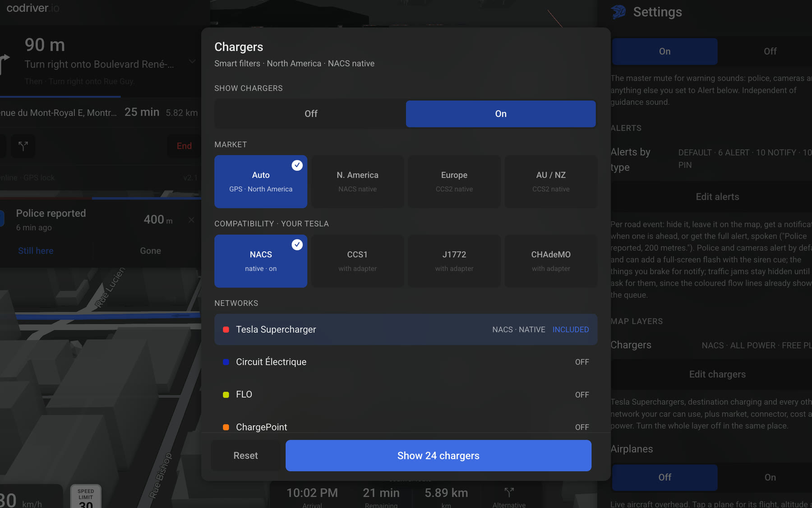
Task: Click the blue route progress bar under turn instruction
Action: [x=60, y=97]
